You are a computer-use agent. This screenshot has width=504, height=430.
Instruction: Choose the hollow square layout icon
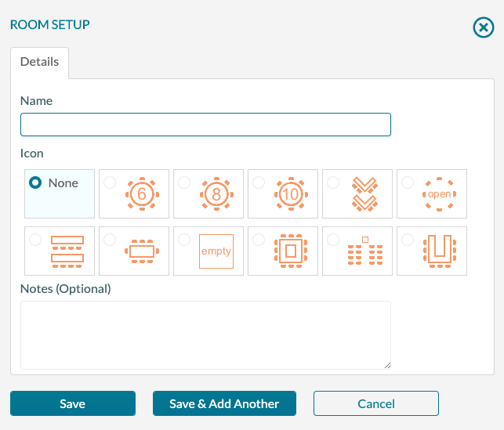pos(291,251)
